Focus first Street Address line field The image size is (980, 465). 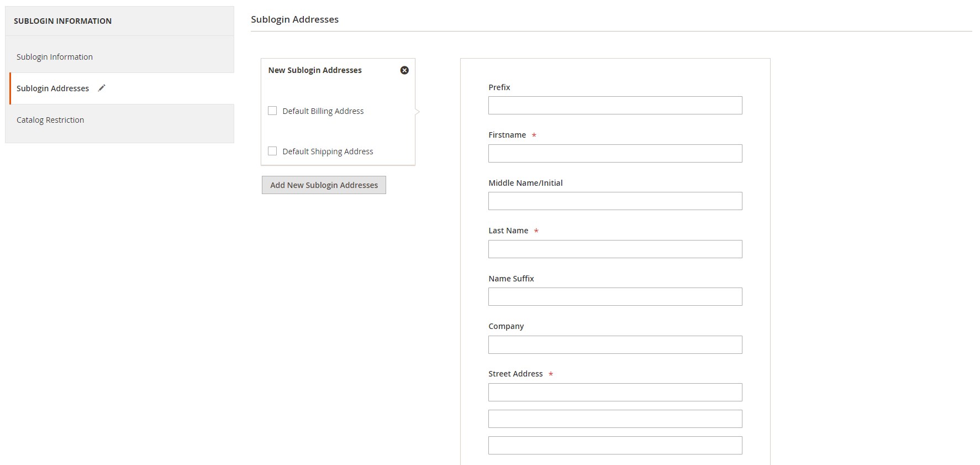point(615,393)
